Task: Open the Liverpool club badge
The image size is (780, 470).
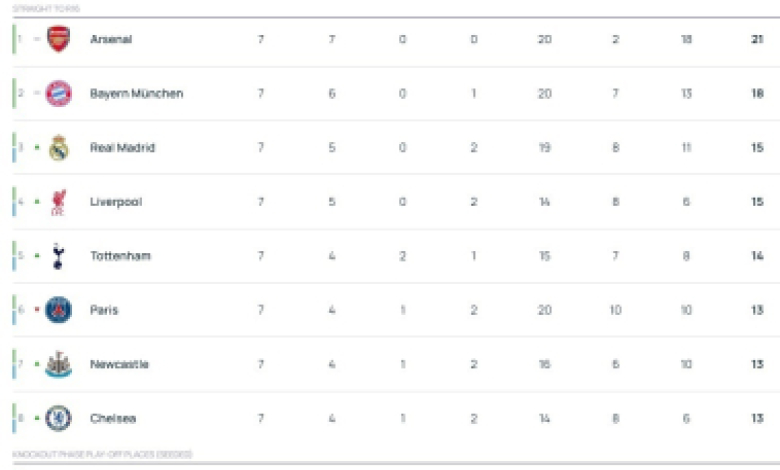Action: (x=58, y=202)
